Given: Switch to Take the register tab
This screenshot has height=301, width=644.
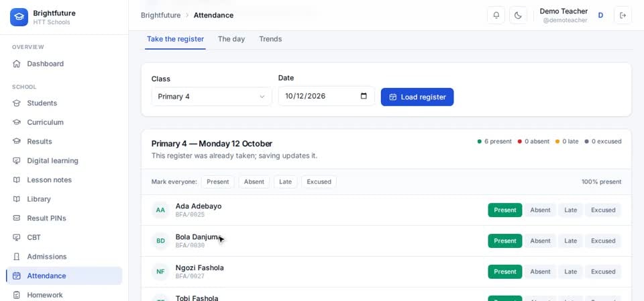Looking at the screenshot, I should point(175,39).
